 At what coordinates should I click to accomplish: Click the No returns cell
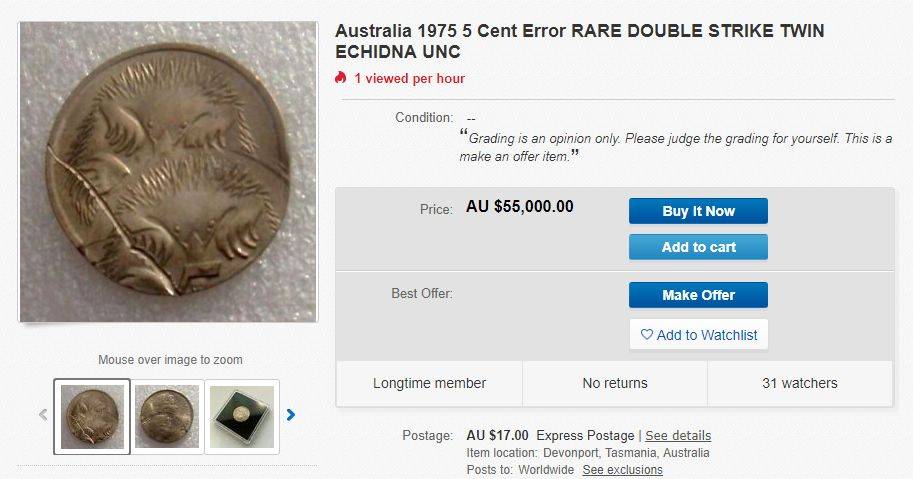615,383
